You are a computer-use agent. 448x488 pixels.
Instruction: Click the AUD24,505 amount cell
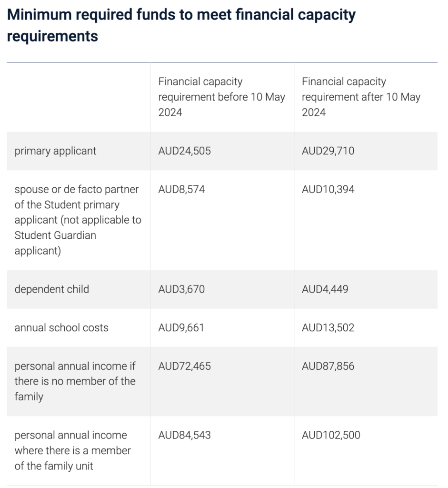click(184, 151)
